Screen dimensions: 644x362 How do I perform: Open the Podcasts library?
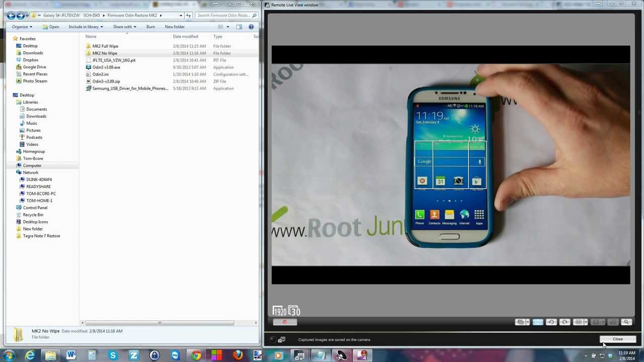point(34,137)
